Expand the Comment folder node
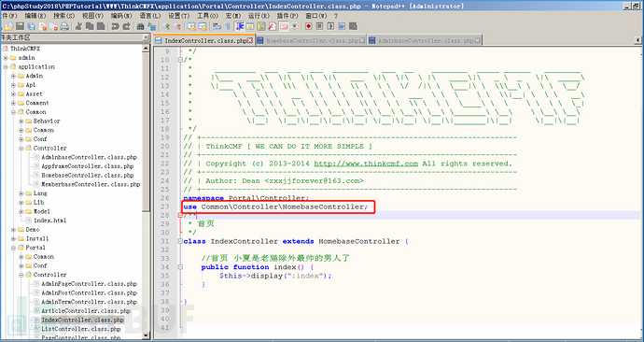The height and width of the screenshot is (342, 644). (14, 103)
